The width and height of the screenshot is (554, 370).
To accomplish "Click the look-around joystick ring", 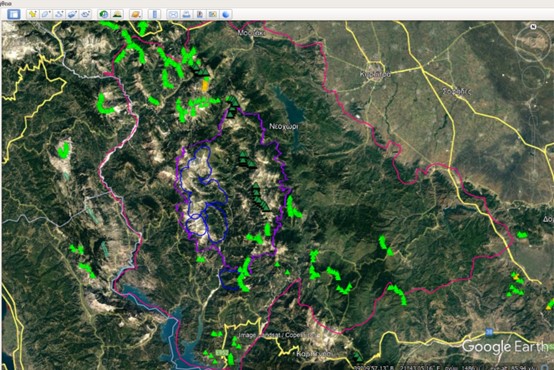I will point(533,43).
